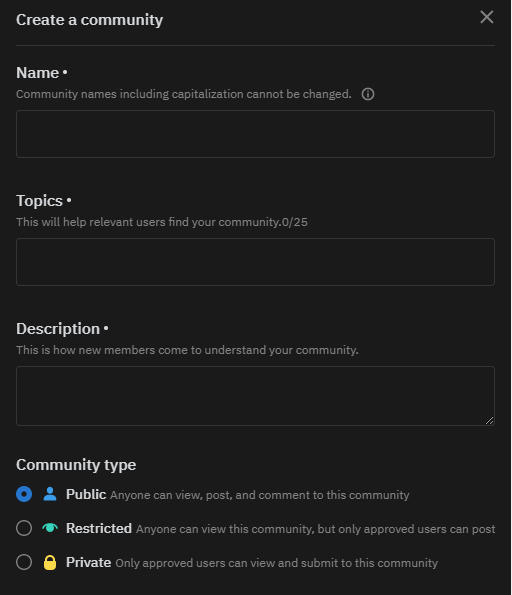This screenshot has height=595, width=512.
Task: Click the Community type section heading
Action: click(76, 465)
